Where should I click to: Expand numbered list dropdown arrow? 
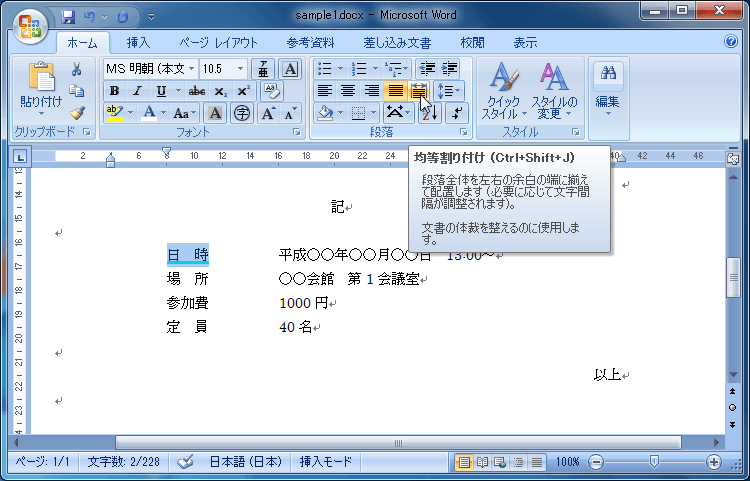[375, 69]
